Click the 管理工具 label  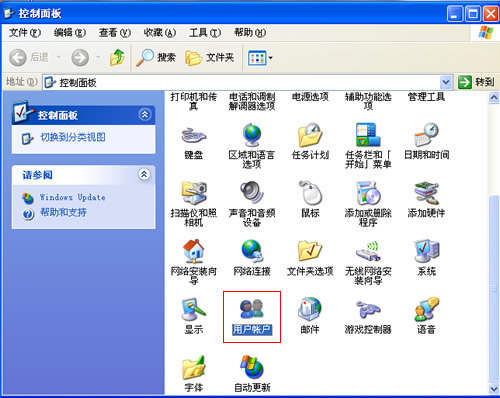coord(426,97)
